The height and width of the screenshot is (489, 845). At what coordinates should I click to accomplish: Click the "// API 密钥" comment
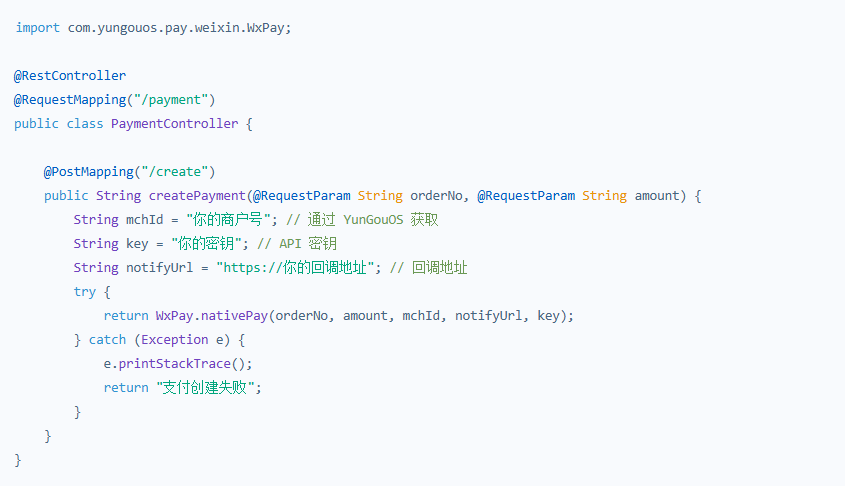297,244
